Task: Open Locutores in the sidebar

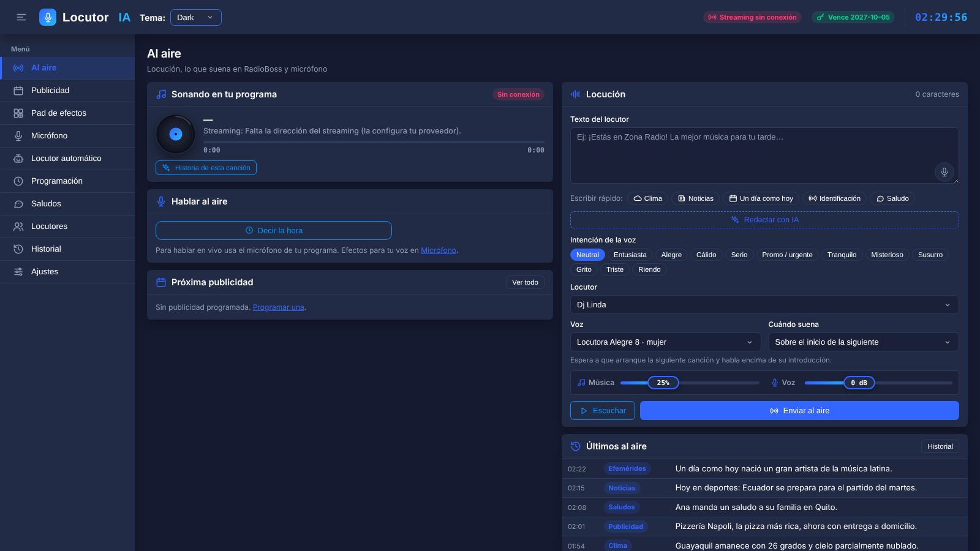Action: coord(67,227)
